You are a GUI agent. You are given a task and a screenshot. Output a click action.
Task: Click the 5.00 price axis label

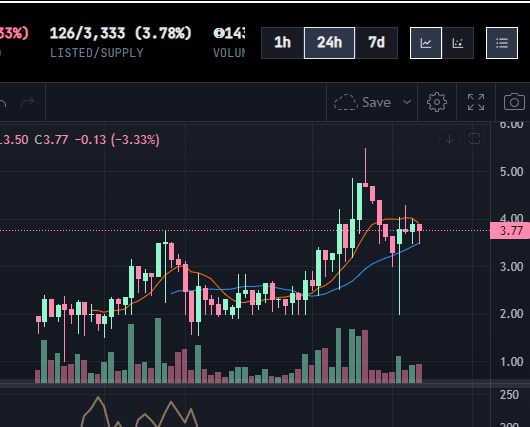[512, 172]
